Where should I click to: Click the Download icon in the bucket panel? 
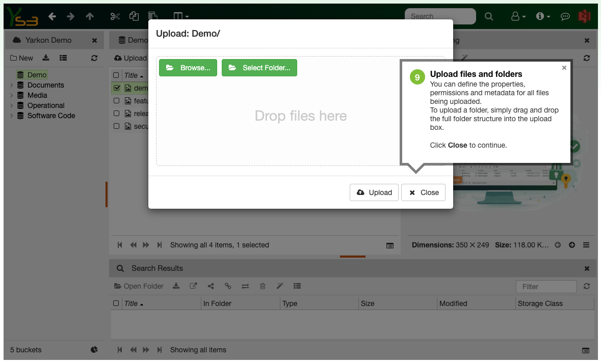click(x=45, y=58)
